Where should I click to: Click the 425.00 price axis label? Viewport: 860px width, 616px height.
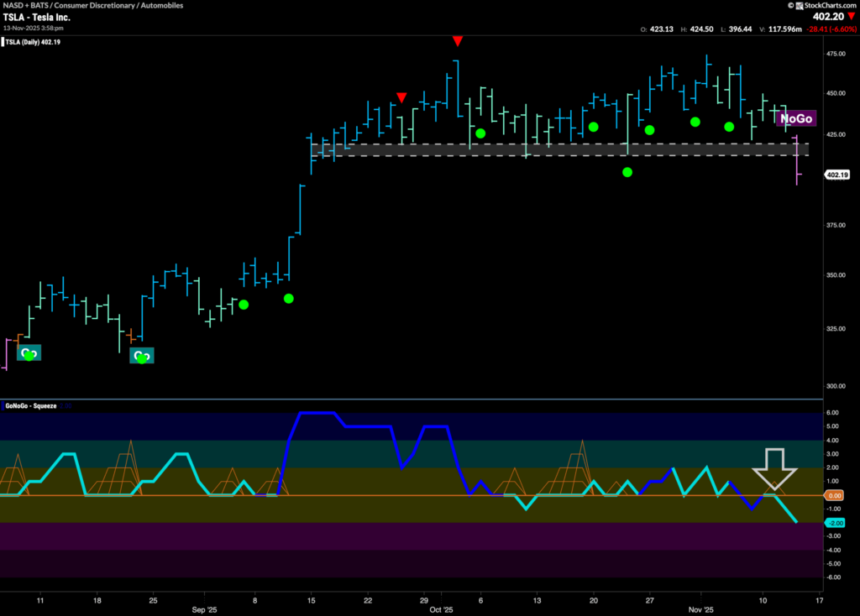point(836,134)
